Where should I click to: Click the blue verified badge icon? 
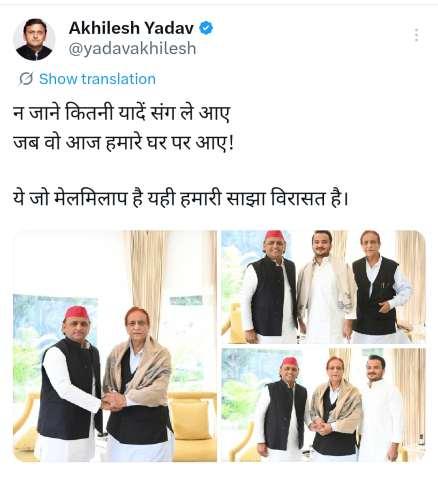click(206, 28)
